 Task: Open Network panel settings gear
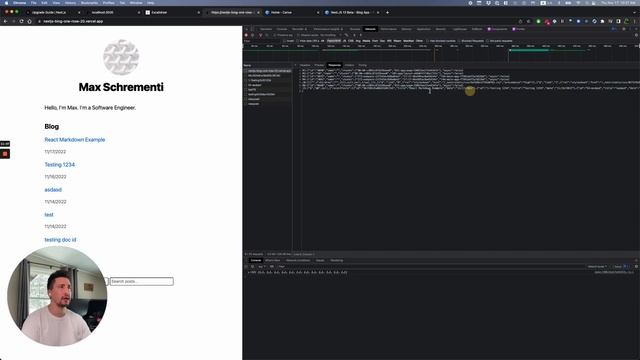[x=636, y=35]
